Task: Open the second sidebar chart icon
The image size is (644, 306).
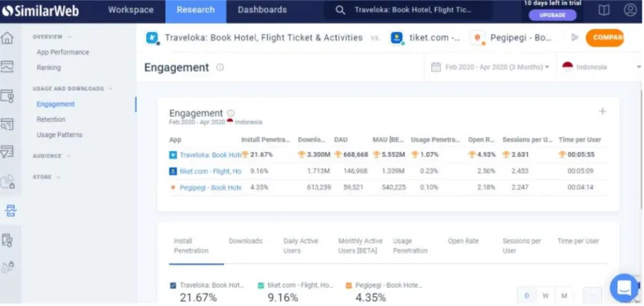Action: pyautogui.click(x=7, y=66)
